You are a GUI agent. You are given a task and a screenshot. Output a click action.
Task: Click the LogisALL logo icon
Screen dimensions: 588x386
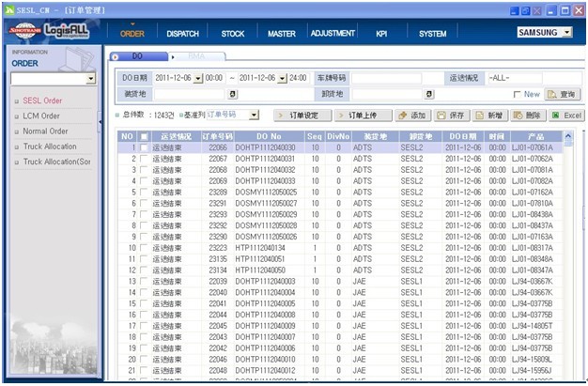68,31
